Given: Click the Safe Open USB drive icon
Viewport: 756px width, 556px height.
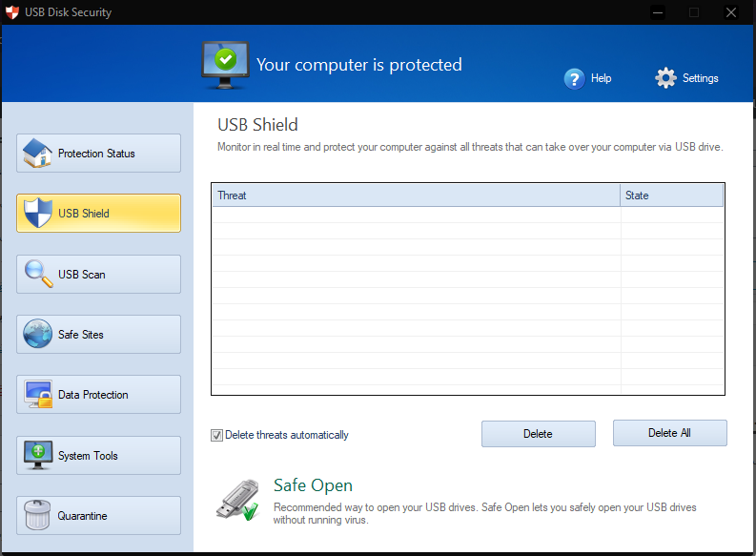Looking at the screenshot, I should [237, 500].
